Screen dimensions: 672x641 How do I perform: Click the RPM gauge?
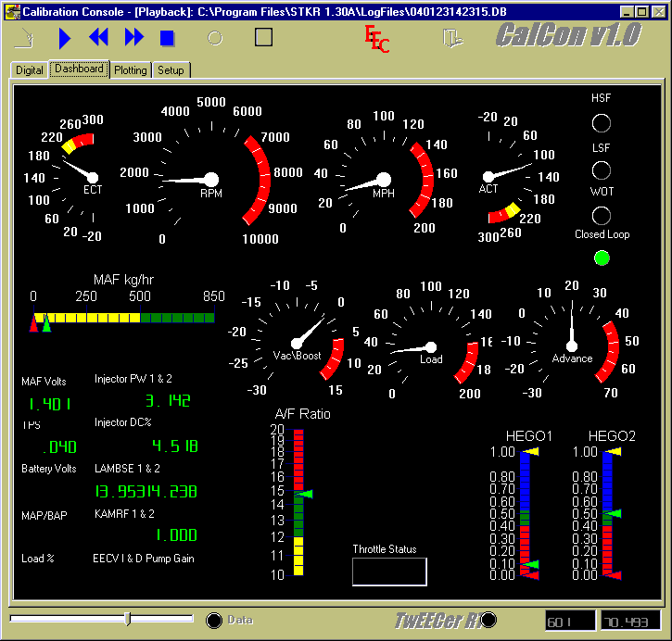click(210, 171)
